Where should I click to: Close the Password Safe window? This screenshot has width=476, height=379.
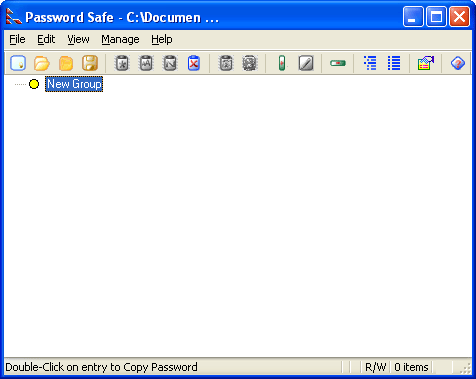tap(459, 17)
